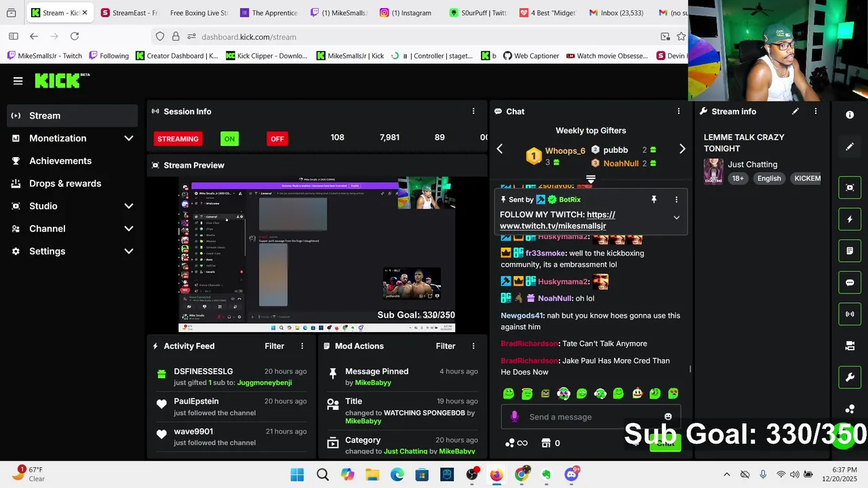
Task: Click Juggmoneybenji in the Activity Feed
Action: pyautogui.click(x=264, y=383)
